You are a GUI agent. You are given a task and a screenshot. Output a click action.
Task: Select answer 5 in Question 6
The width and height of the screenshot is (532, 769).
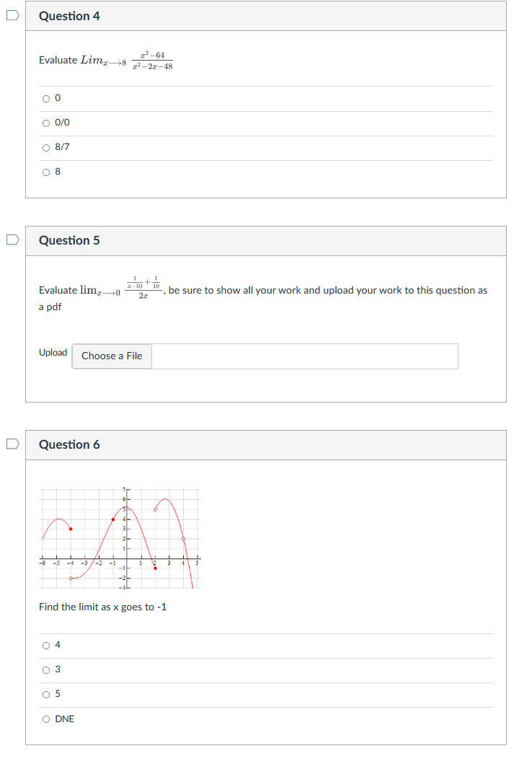[45, 694]
